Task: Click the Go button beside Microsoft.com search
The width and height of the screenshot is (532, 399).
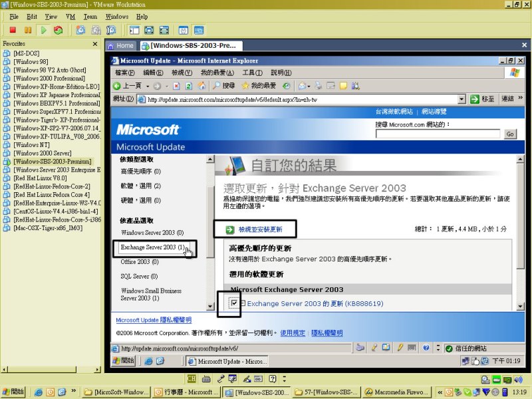Action: tap(510, 134)
